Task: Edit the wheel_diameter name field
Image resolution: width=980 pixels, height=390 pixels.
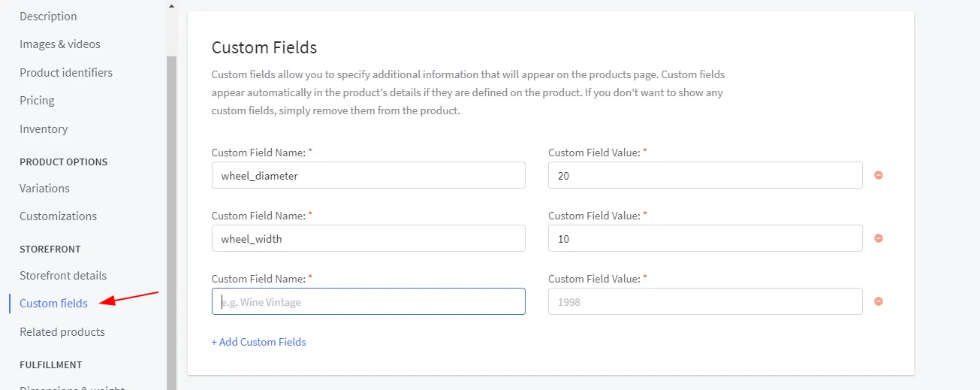Action: [368, 176]
